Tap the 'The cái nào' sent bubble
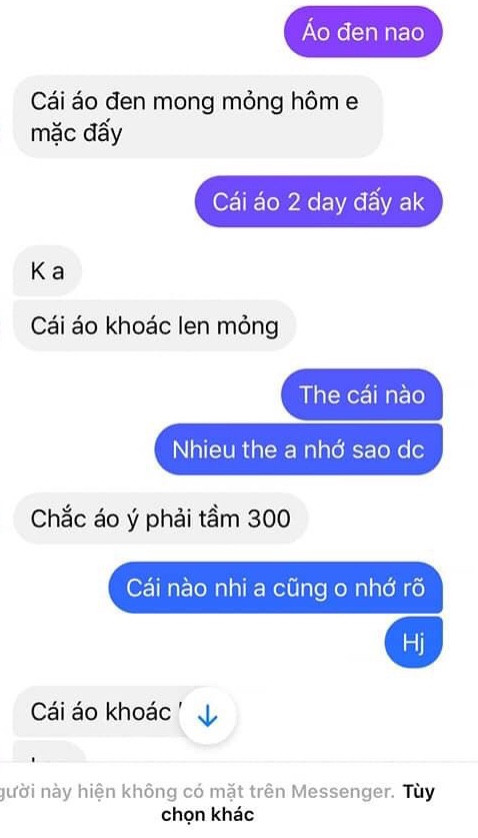This screenshot has width=478, height=838. 362,394
